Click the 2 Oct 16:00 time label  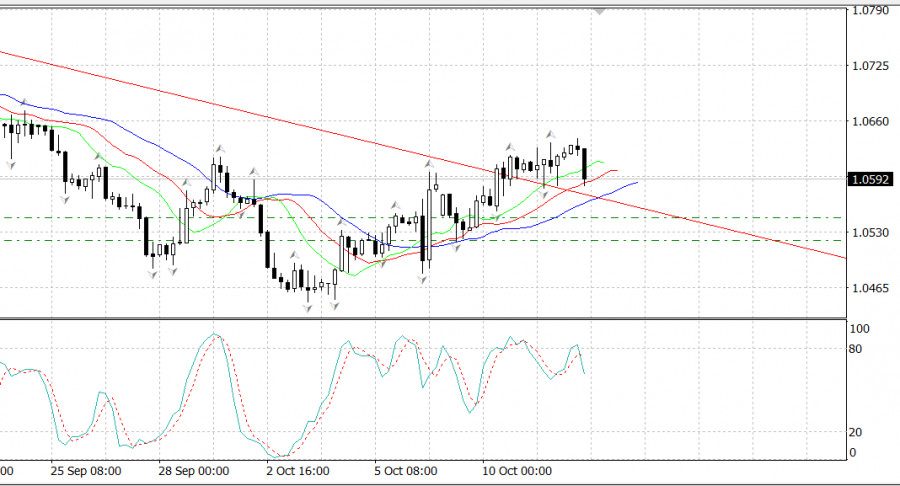click(x=297, y=471)
